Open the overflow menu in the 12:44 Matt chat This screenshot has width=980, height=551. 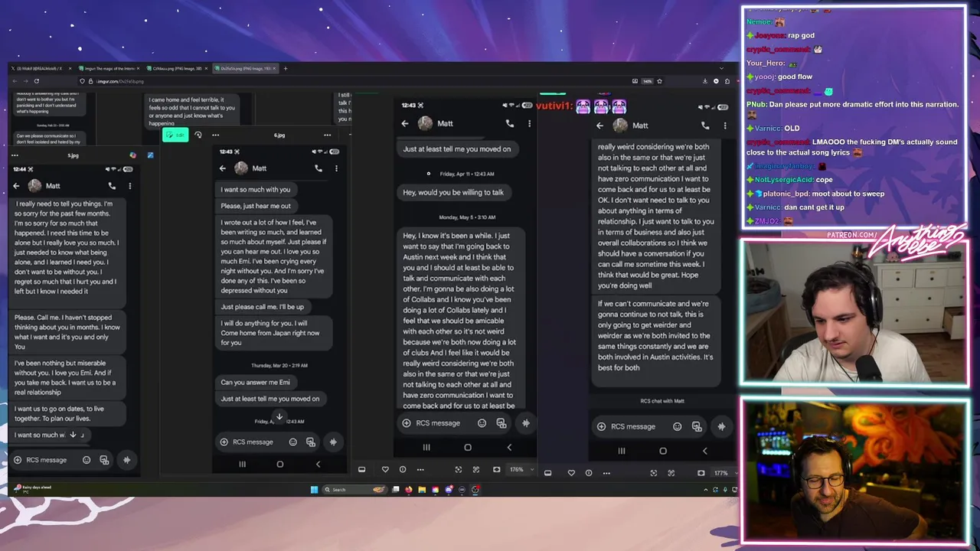(129, 186)
